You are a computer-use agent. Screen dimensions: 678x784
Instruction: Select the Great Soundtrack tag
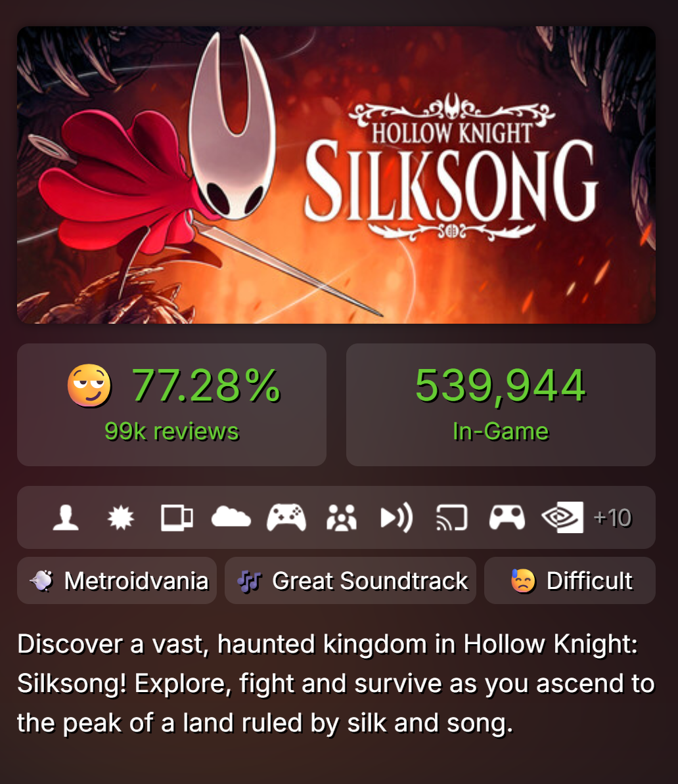(x=350, y=580)
